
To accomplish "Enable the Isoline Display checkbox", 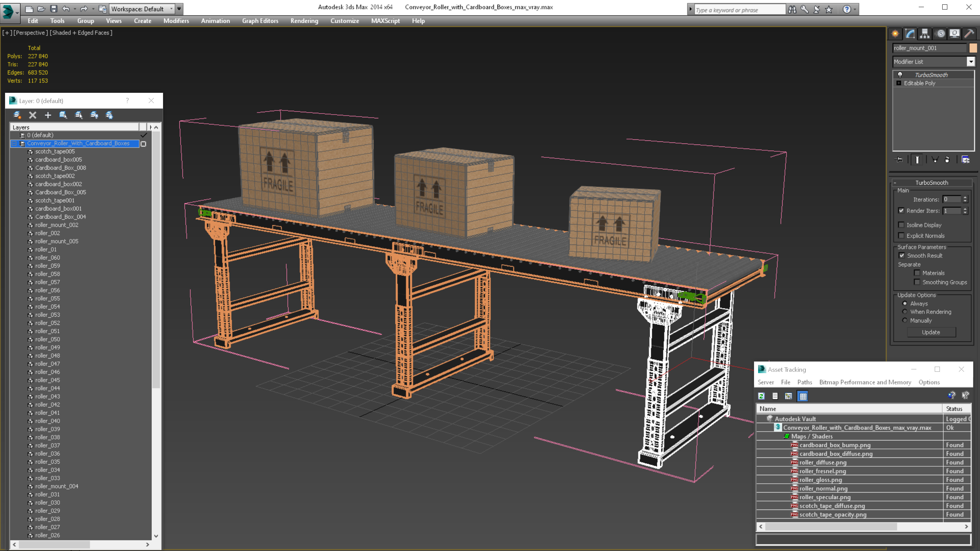I will click(x=901, y=225).
